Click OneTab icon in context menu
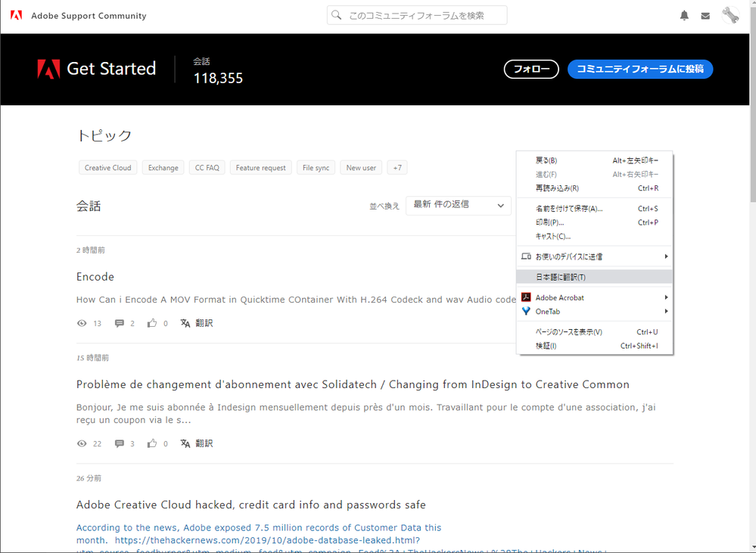Viewport: 756px width, 553px height. click(526, 312)
